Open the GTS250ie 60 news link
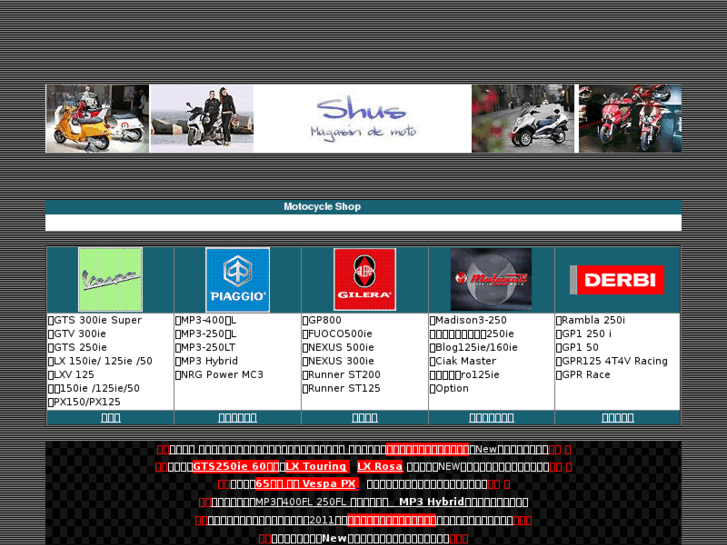 tap(236, 467)
